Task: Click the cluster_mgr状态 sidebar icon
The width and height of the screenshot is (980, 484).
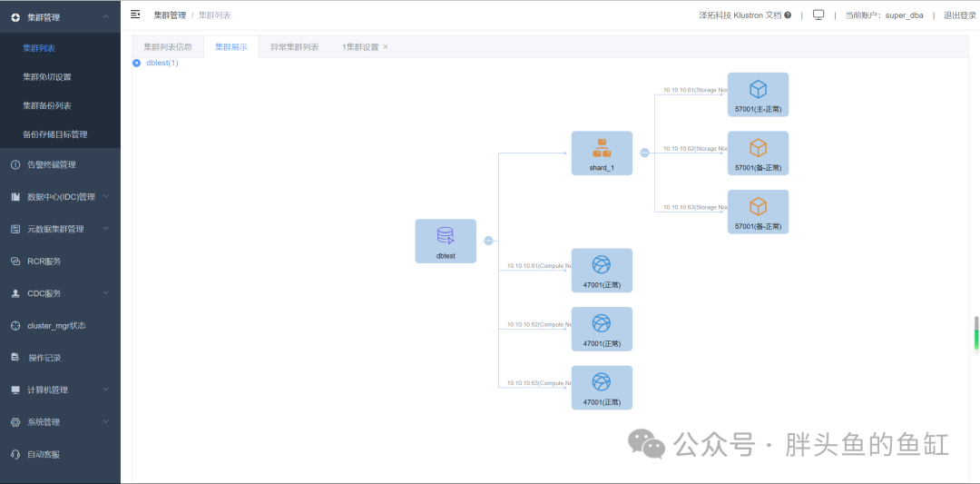Action: (x=15, y=326)
